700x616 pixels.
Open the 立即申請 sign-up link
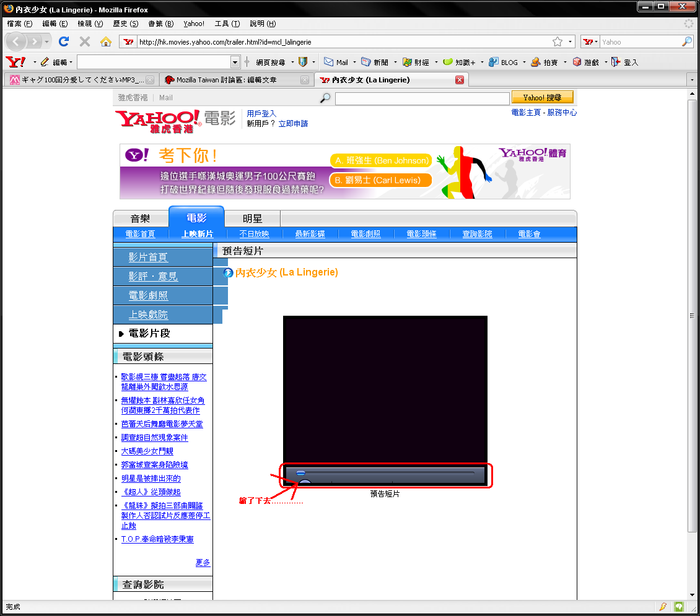click(x=293, y=123)
